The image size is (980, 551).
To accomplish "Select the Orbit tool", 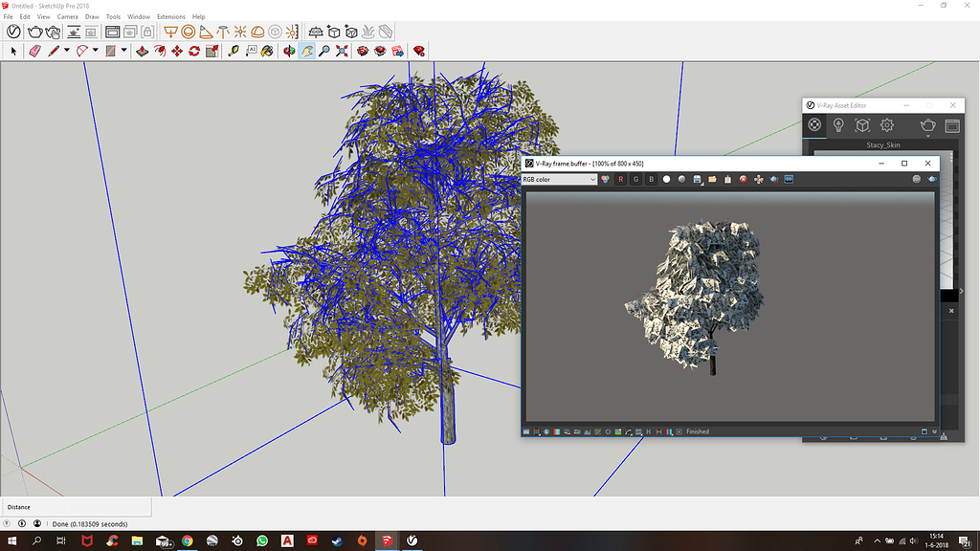I will (289, 51).
